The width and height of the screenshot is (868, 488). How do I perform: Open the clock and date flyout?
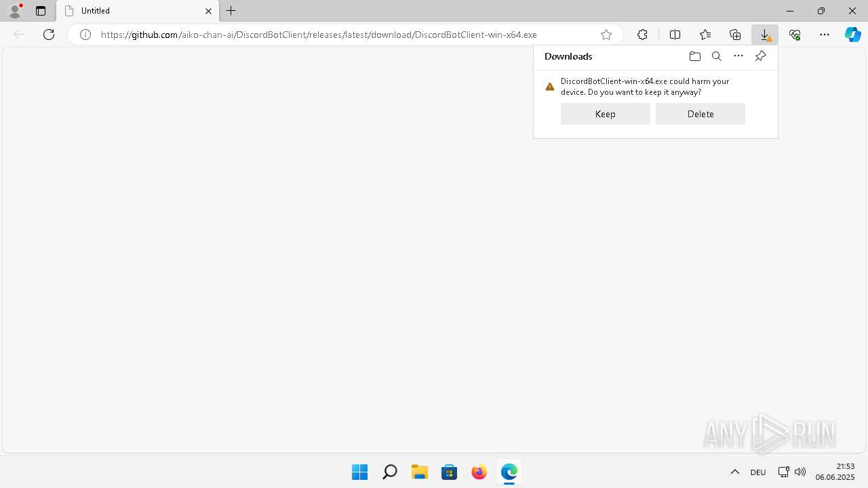(835, 472)
